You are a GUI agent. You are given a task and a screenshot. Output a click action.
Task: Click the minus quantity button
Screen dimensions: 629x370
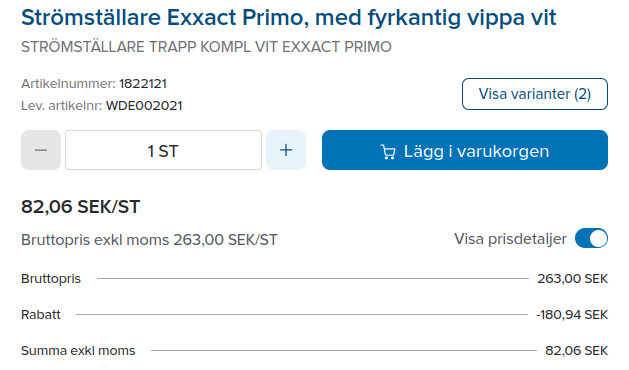(41, 150)
